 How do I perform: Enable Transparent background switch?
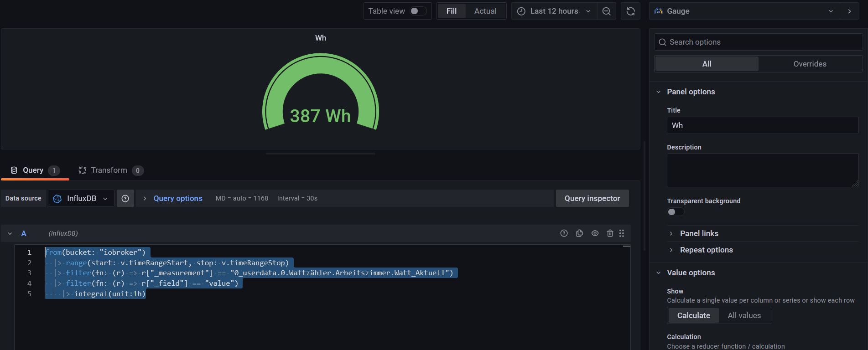[675, 212]
